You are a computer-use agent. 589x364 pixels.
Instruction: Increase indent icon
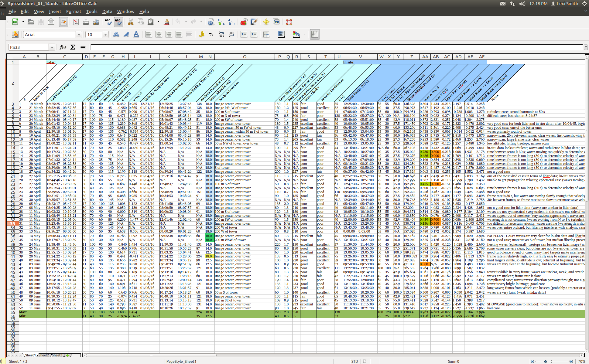pyautogui.click(x=254, y=34)
